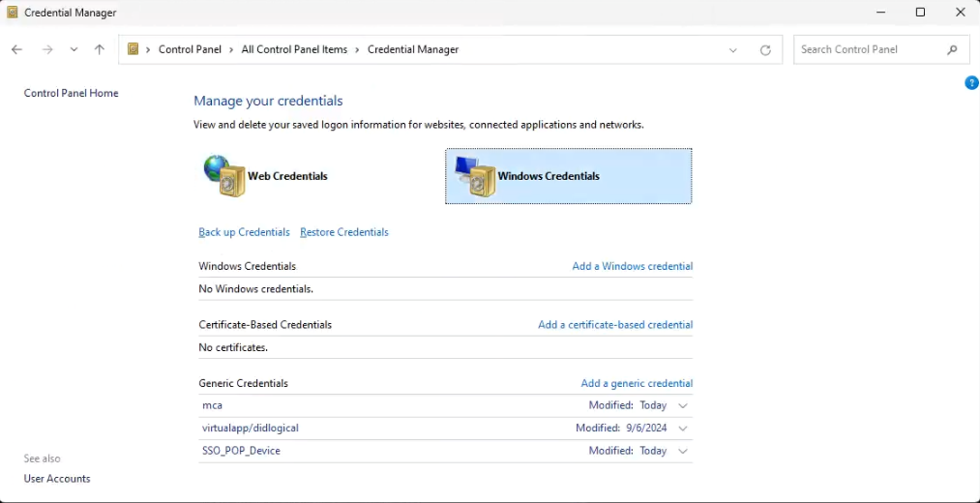Open the recent locations dropdown chevron
Image resolution: width=980 pixels, height=503 pixels.
pyautogui.click(x=74, y=49)
